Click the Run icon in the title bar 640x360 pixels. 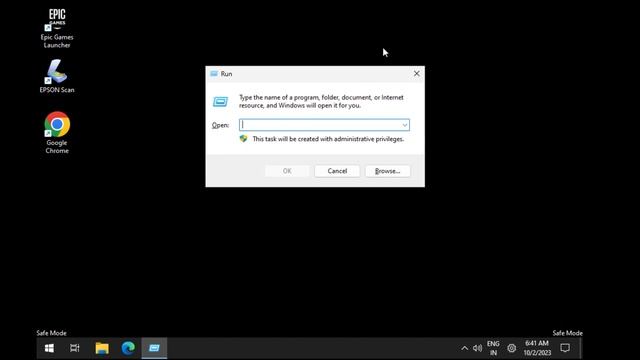(x=214, y=74)
